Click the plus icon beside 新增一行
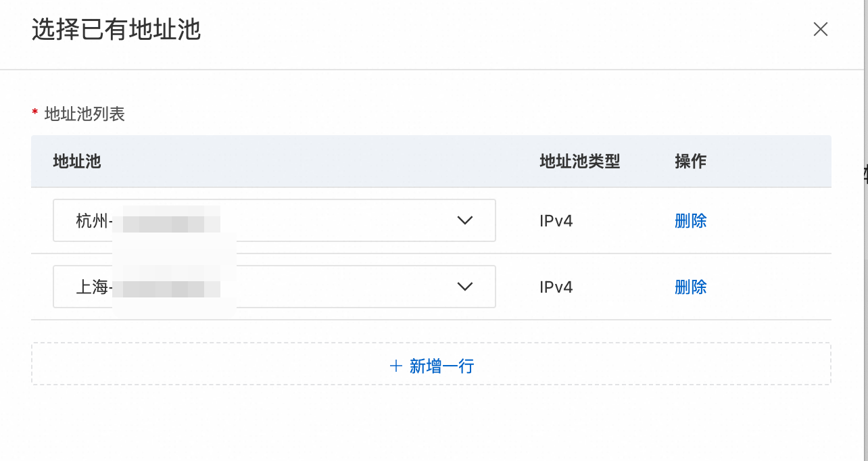 396,366
